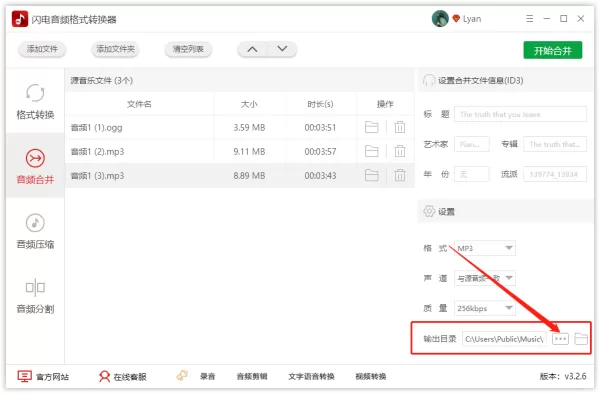
Task: Select the 音频1 (3).mp3 file row
Action: tap(240, 176)
